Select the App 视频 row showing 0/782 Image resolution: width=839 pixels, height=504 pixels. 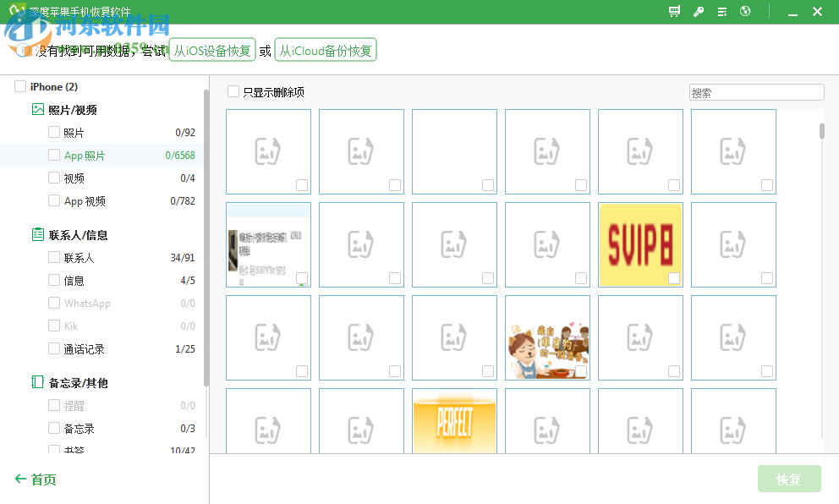click(101, 200)
